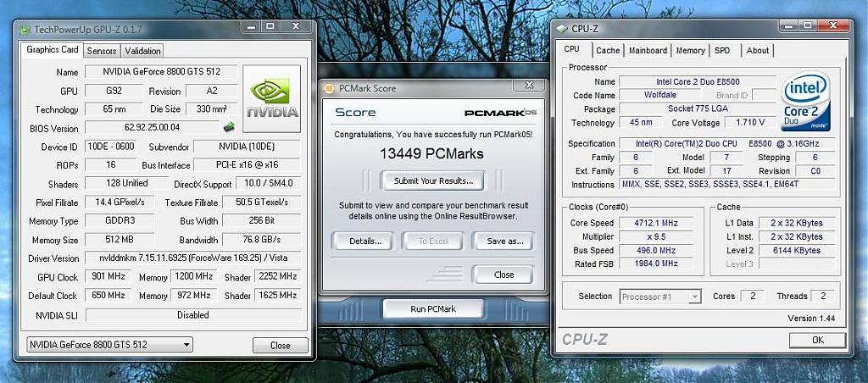Click the GPU Clock value 901 MHz

coord(108,275)
